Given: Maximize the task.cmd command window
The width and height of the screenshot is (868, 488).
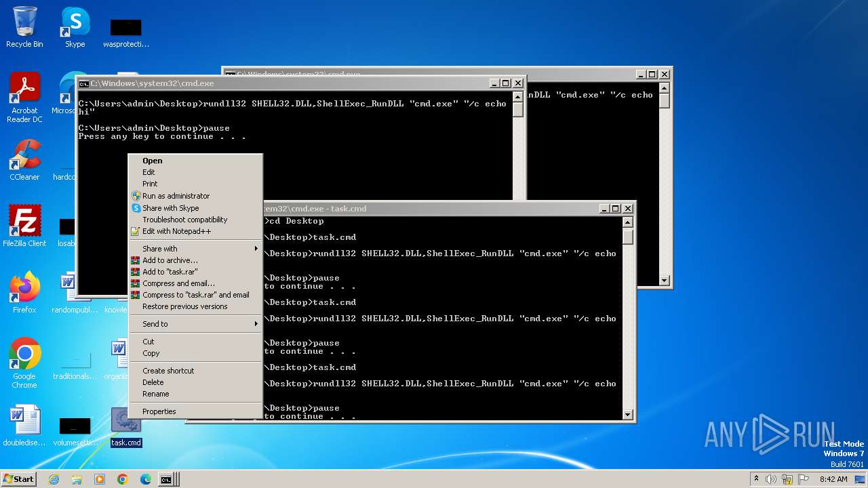Looking at the screenshot, I should [x=615, y=209].
